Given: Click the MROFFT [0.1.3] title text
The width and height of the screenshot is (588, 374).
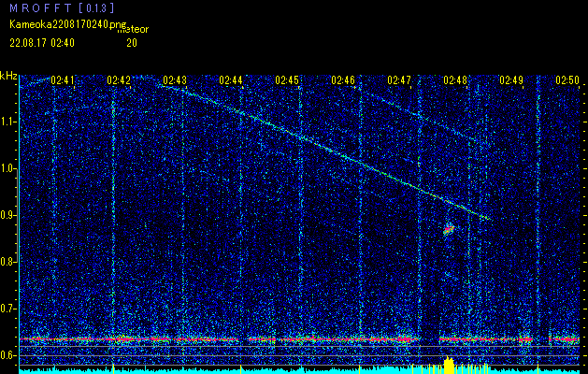Looking at the screenshot, I should tap(62, 7).
